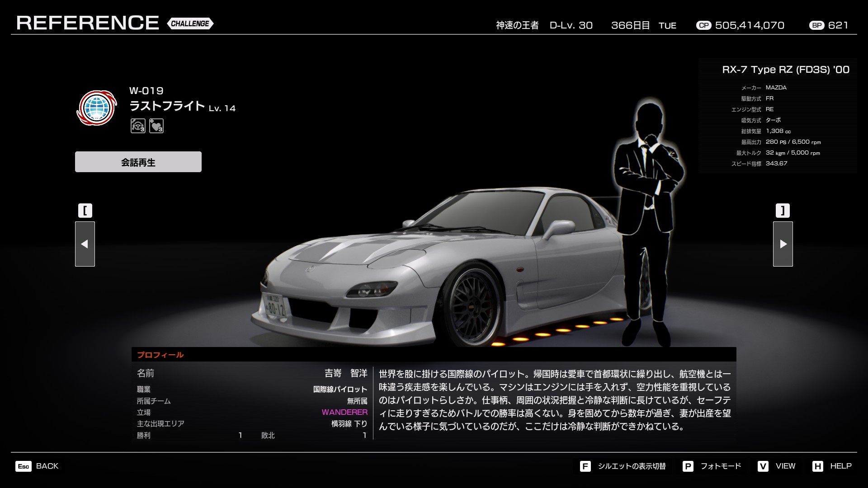This screenshot has width=868, height=488.
Task: Click the V key view icon
Action: [763, 466]
